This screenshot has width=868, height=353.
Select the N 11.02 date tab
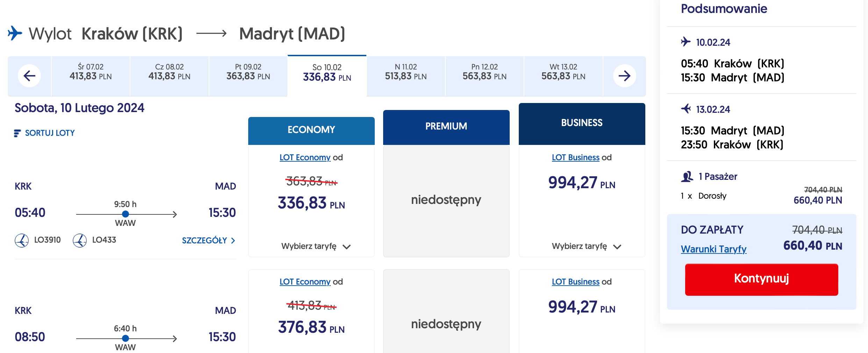point(406,72)
